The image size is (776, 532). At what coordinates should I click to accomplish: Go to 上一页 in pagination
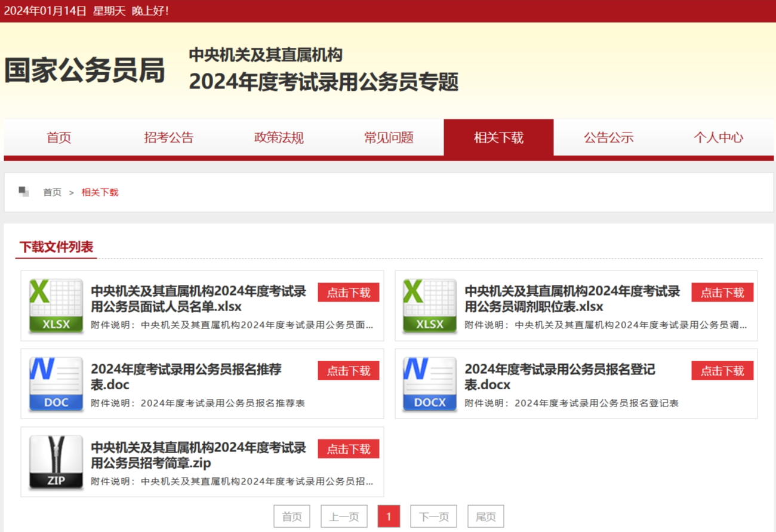344,516
